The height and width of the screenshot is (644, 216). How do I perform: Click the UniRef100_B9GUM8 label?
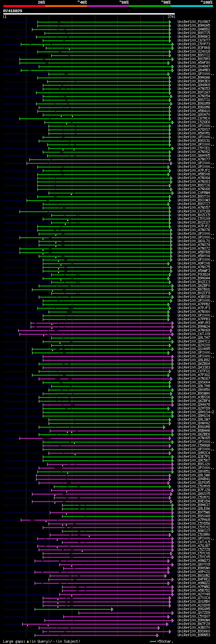coord(194,427)
